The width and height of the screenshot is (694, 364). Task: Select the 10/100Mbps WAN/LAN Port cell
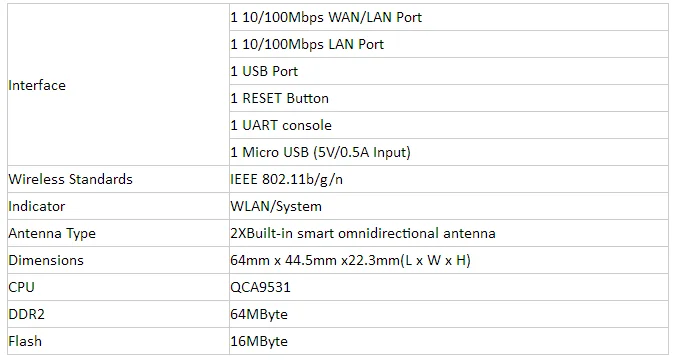click(449, 17)
